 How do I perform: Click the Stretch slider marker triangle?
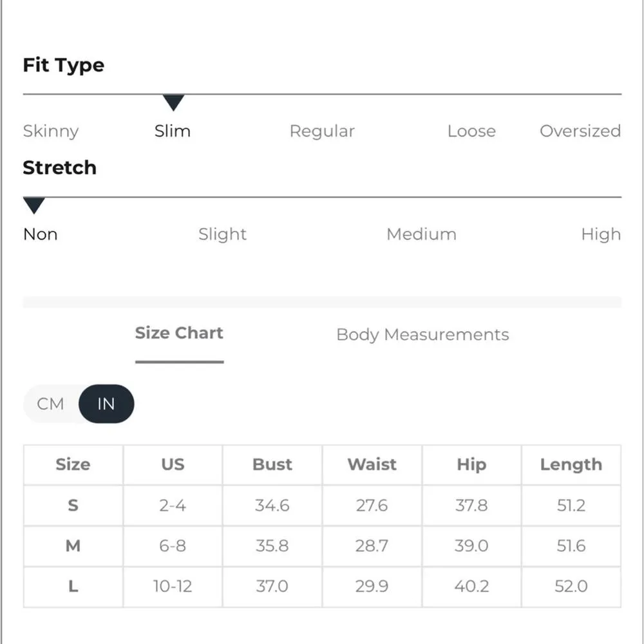[x=33, y=206]
